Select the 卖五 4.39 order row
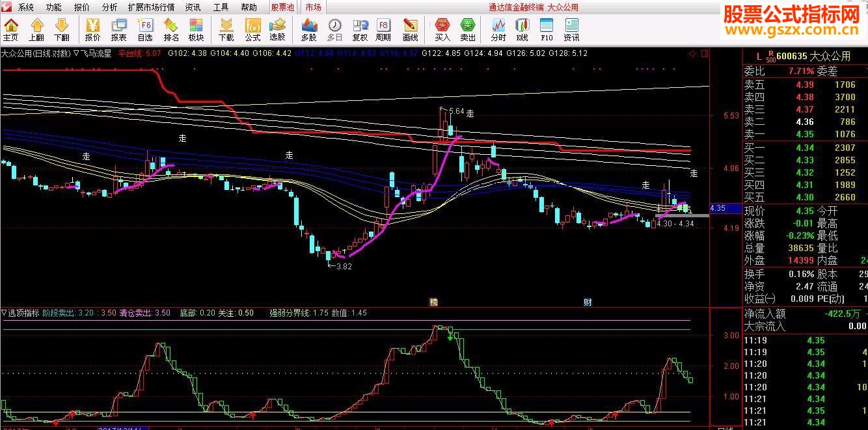Screen dimensions: 868x430 tap(806, 85)
